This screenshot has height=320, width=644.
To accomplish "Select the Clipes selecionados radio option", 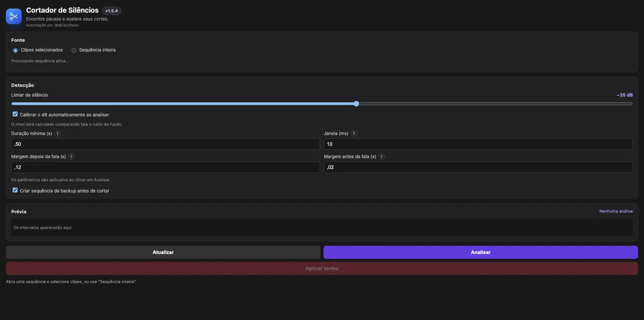I will point(16,51).
